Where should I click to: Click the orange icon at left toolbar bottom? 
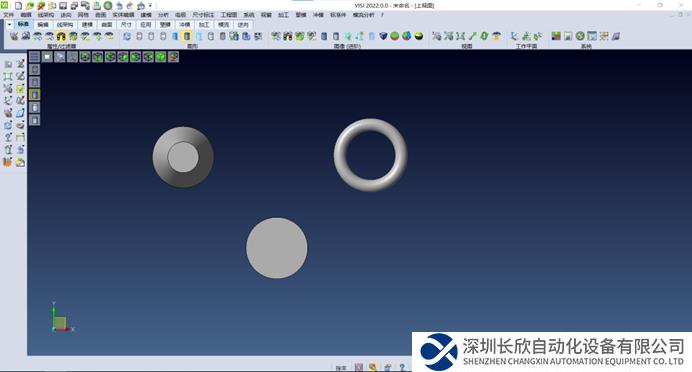click(x=8, y=162)
